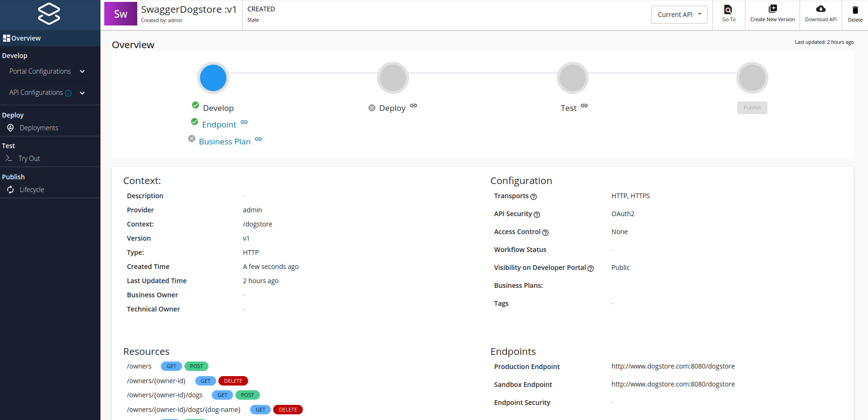Click the WSO2 logo in the sidebar header
The height and width of the screenshot is (420, 868).
pos(49,14)
